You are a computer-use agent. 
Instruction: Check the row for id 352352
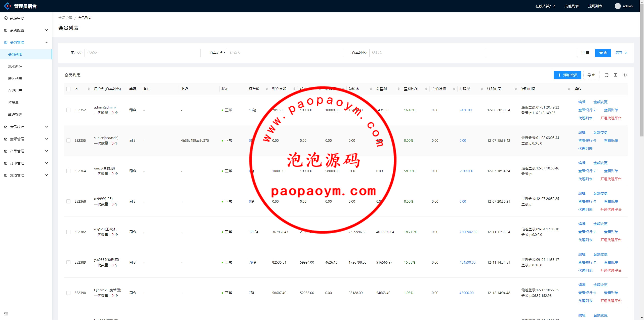68,110
